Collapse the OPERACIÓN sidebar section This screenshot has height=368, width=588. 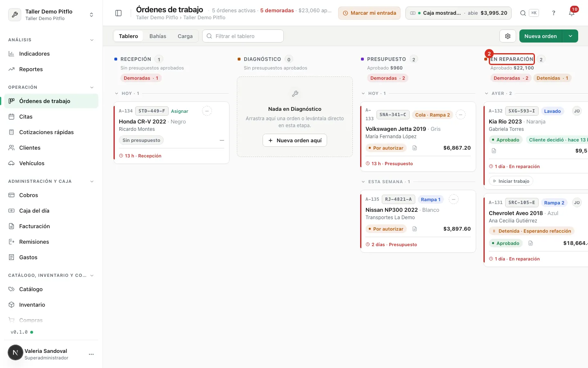92,88
